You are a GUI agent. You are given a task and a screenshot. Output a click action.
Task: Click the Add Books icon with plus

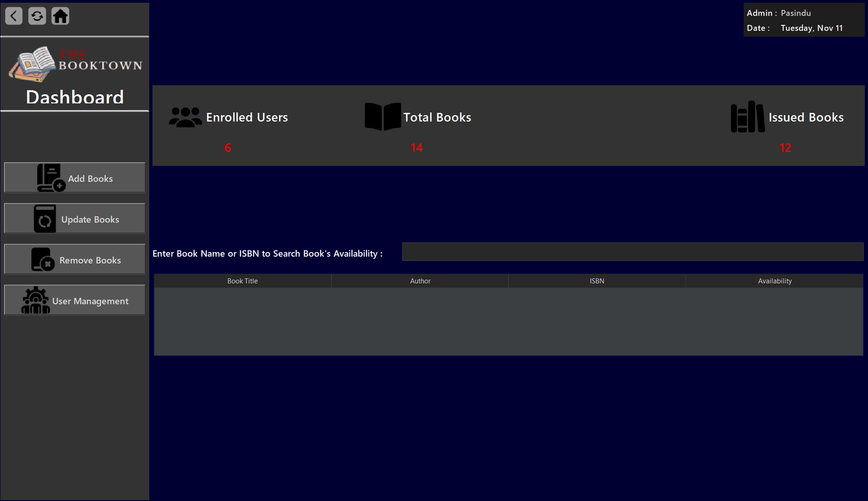pyautogui.click(x=51, y=178)
